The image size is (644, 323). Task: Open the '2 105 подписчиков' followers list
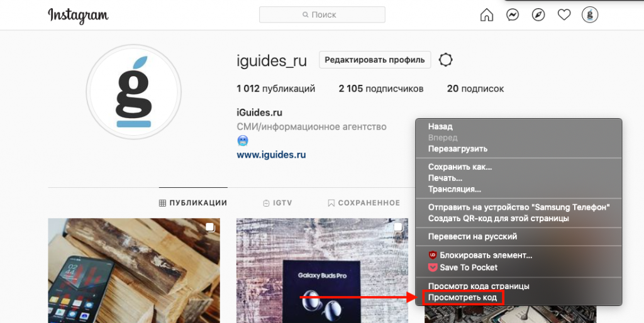pos(380,89)
